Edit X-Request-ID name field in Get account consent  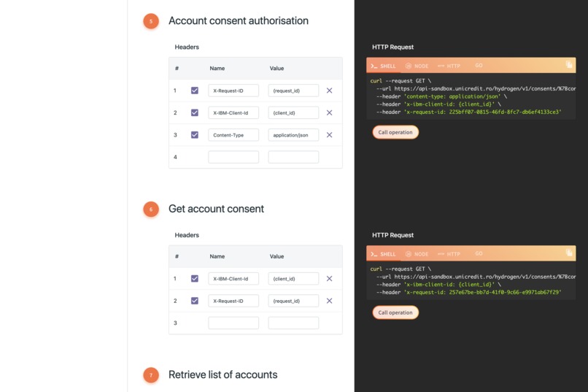233,301
